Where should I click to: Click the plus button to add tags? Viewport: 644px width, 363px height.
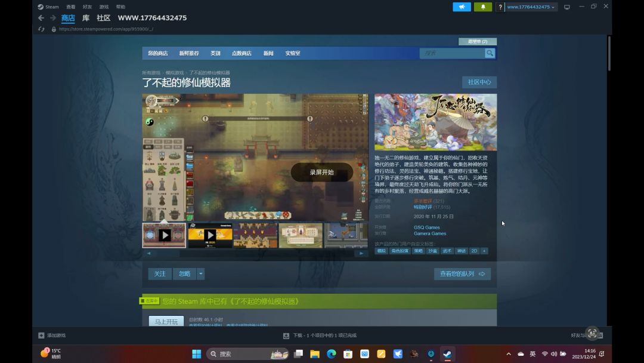(x=484, y=251)
